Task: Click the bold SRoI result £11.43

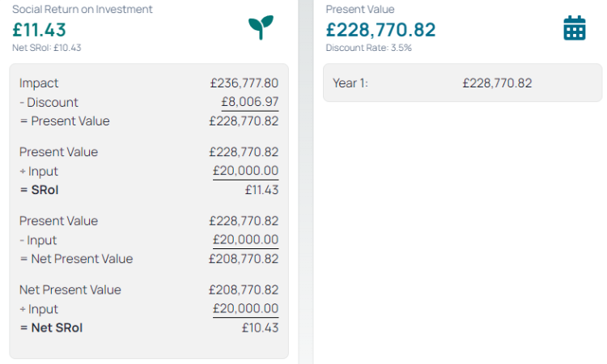Action: click(261, 190)
